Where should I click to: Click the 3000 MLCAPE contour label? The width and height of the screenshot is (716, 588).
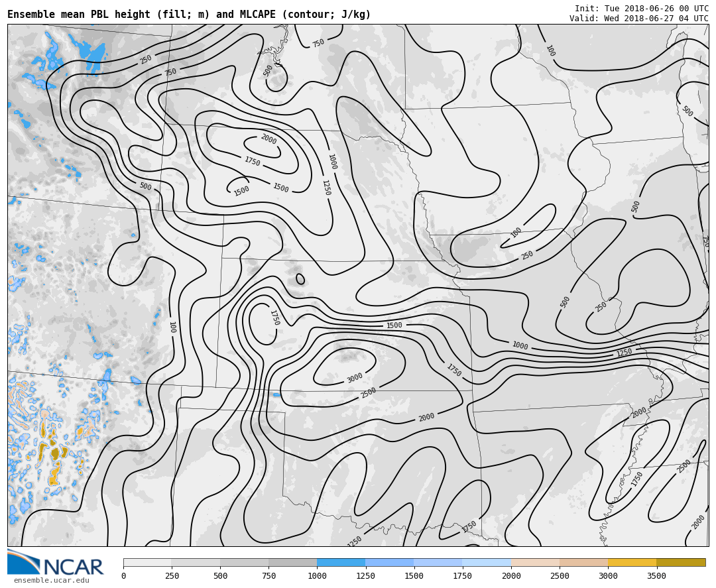click(x=355, y=378)
